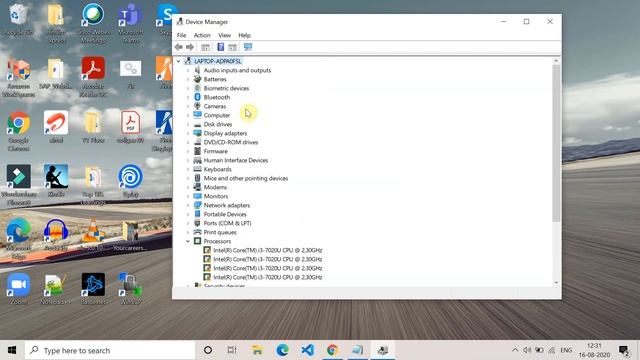Image resolution: width=640 pixels, height=360 pixels.
Task: Click the vertical scrollbar down arrow
Action: coord(556,283)
